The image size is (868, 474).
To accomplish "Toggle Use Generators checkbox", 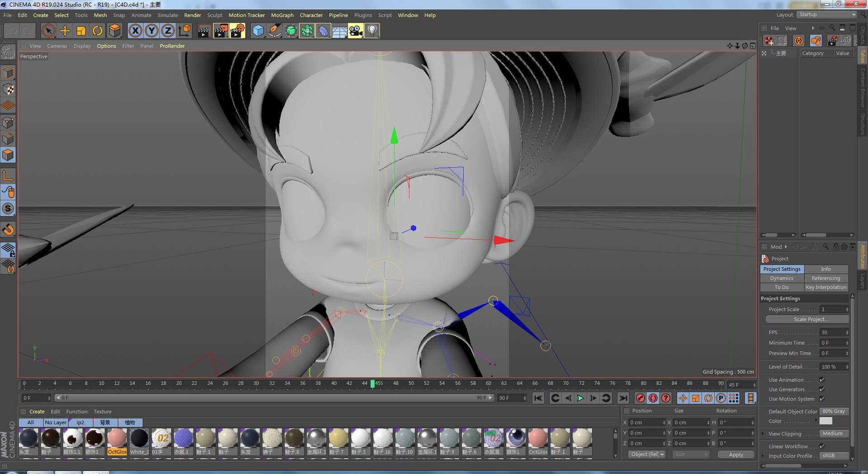I will pos(822,389).
